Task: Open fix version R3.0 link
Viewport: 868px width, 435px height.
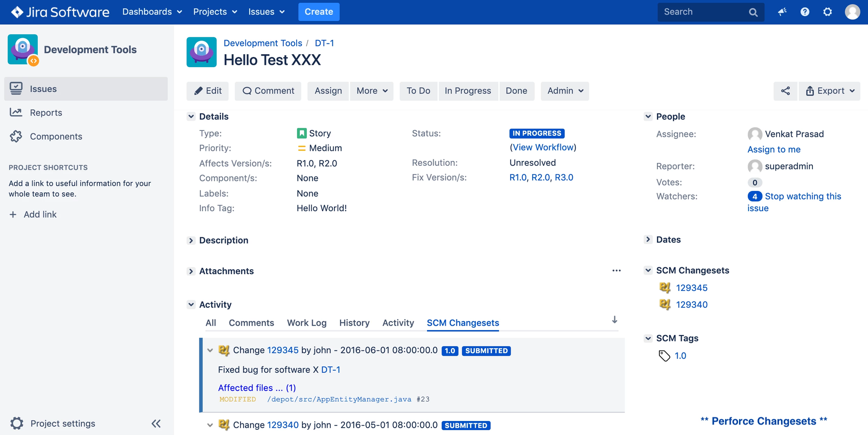Action: (x=564, y=177)
